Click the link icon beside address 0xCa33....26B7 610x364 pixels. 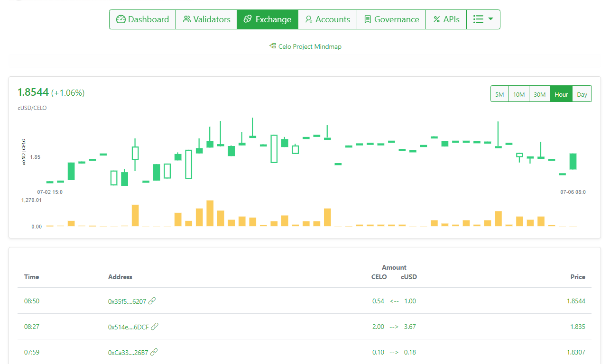click(154, 352)
